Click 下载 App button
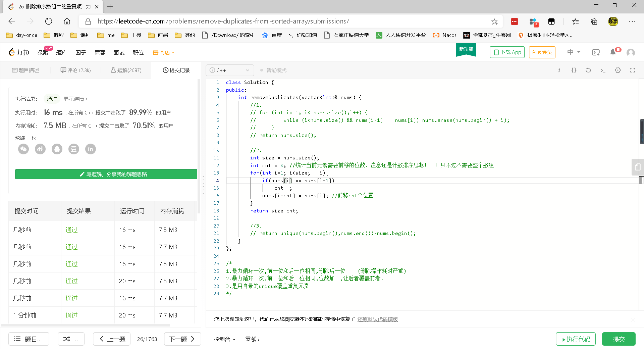 [507, 52]
